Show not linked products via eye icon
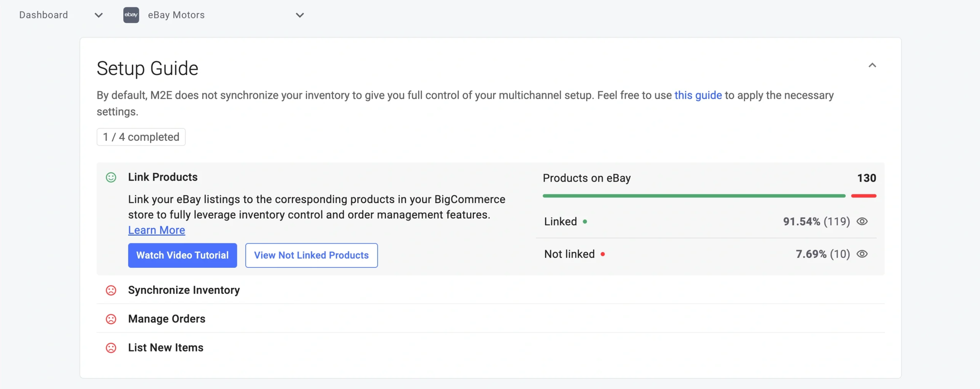 (862, 254)
